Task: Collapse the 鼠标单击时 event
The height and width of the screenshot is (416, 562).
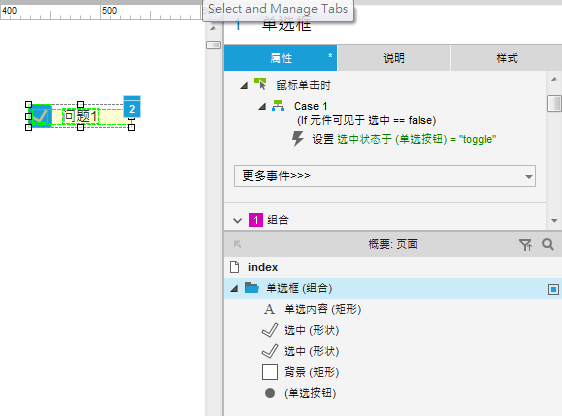Action: click(244, 86)
